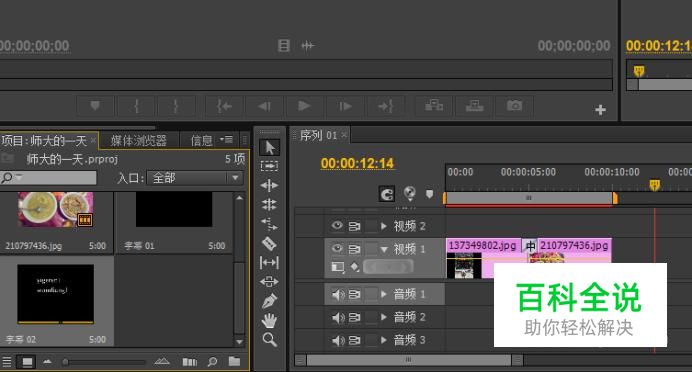Export frame with camera icon
Image resolution: width=692 pixels, height=372 pixels.
tap(514, 106)
